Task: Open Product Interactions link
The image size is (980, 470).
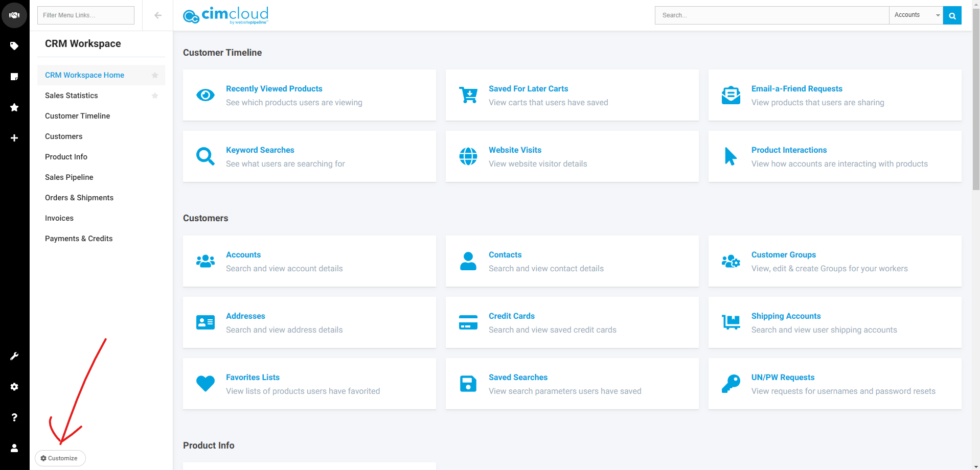Action: click(789, 150)
